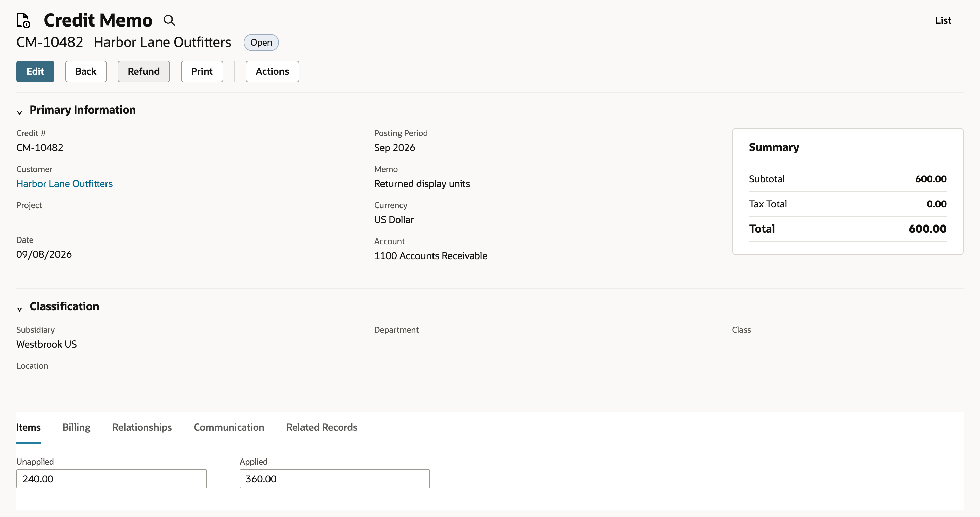Switch to the Billing tab
Viewport: 980px width, 517px height.
coord(77,427)
